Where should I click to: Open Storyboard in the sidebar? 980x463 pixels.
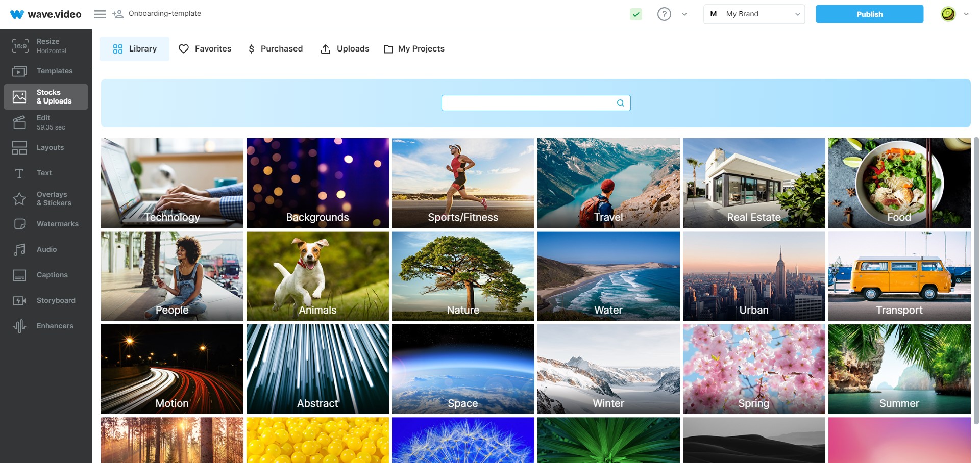pos(46,301)
